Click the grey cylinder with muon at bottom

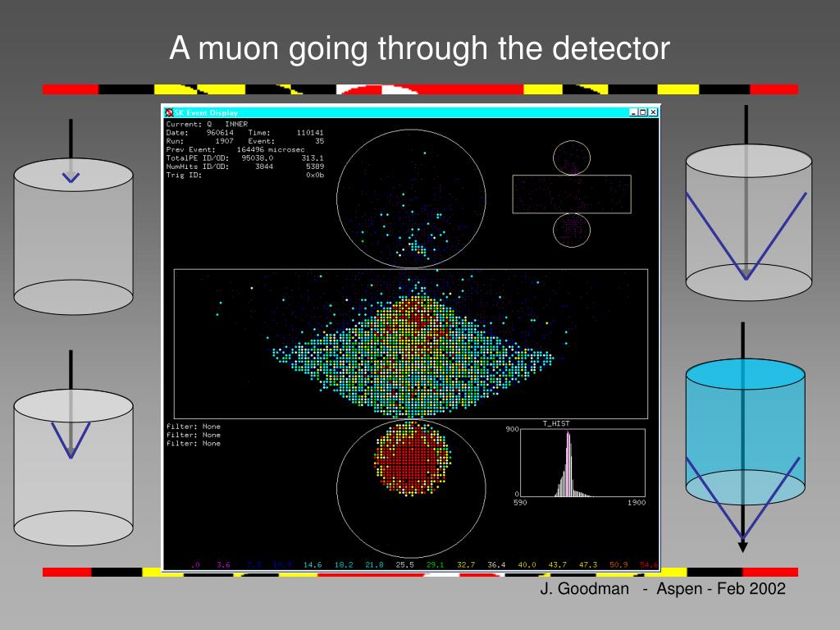pyautogui.click(x=748, y=203)
